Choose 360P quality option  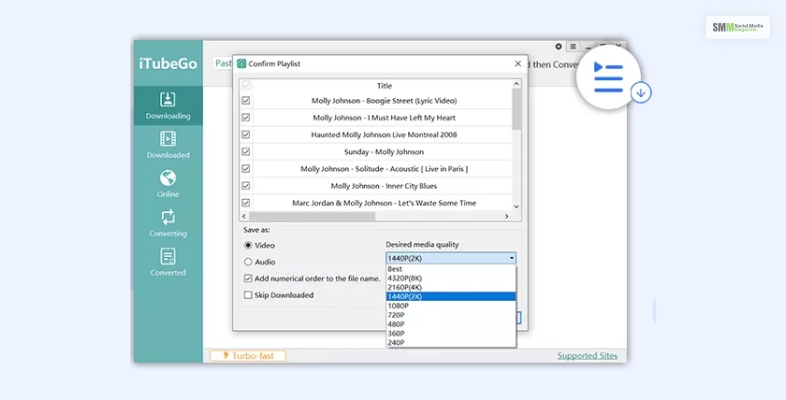tap(451, 333)
